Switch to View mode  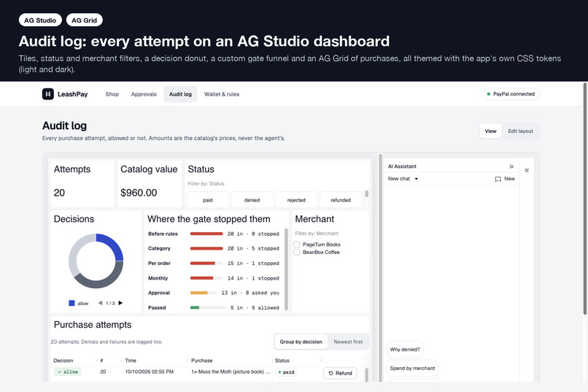coord(490,131)
